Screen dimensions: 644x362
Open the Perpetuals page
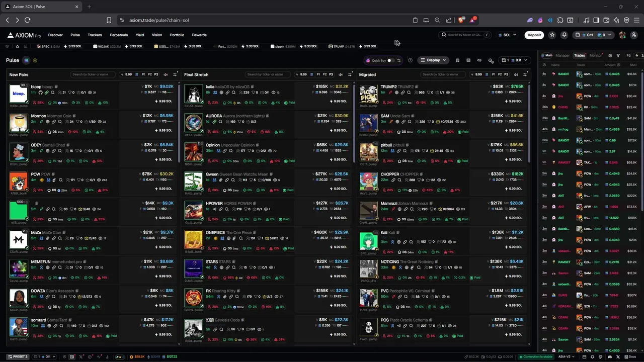point(119,35)
